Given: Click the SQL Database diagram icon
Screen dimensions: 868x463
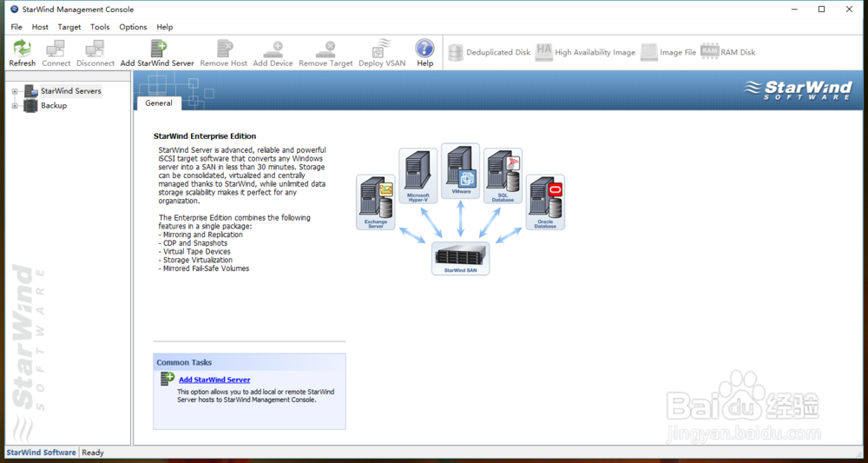Looking at the screenshot, I should [503, 175].
